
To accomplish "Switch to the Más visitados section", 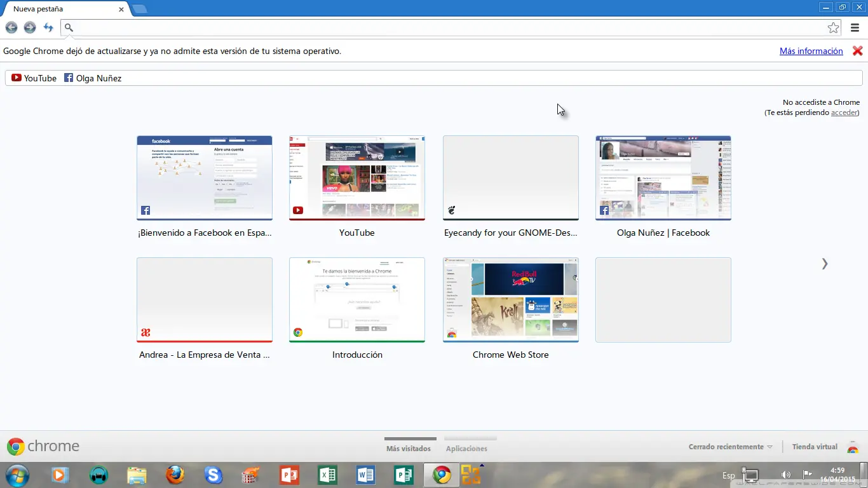I will tap(409, 448).
